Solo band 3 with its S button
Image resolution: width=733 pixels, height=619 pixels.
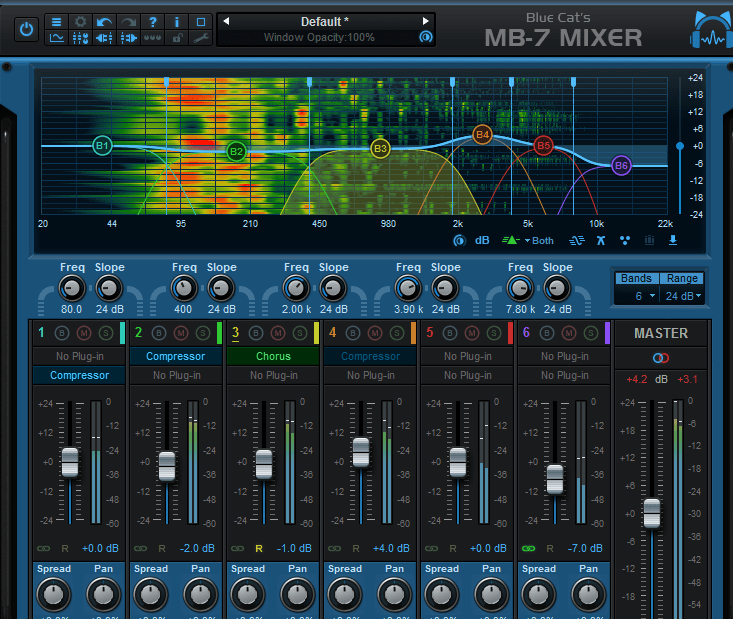(x=300, y=333)
